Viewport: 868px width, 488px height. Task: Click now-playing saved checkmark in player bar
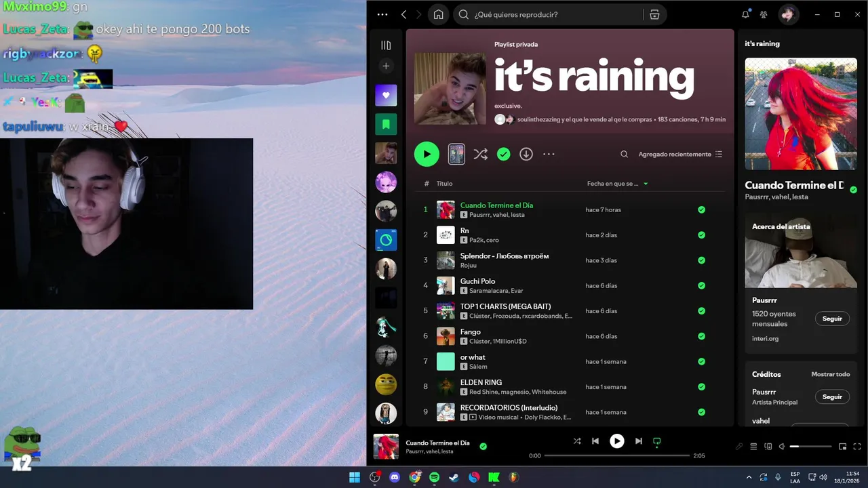tap(483, 447)
